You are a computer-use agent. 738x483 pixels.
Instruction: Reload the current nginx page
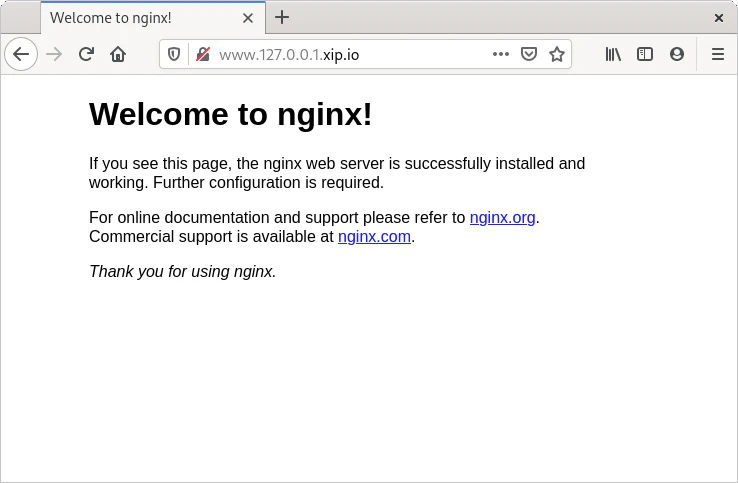point(86,55)
